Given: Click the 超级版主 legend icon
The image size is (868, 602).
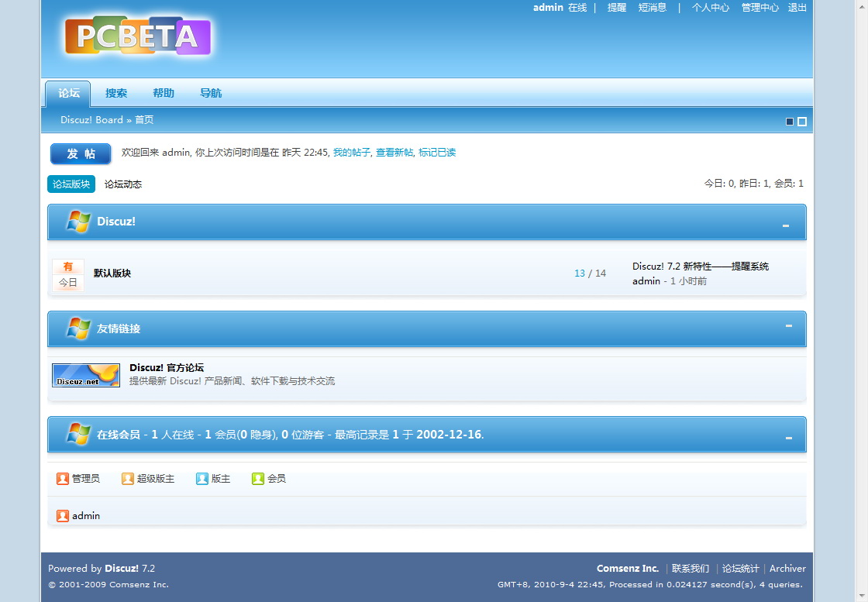Looking at the screenshot, I should tap(128, 479).
